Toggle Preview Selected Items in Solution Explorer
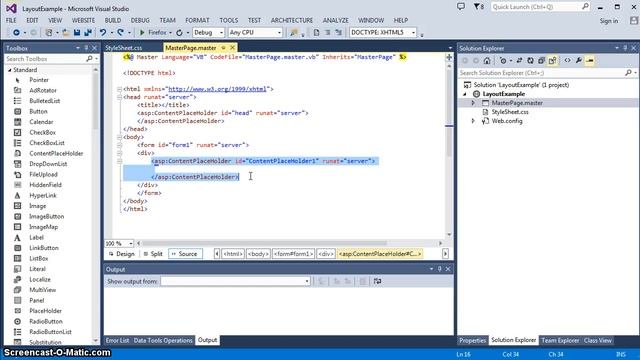 [x=590, y=60]
